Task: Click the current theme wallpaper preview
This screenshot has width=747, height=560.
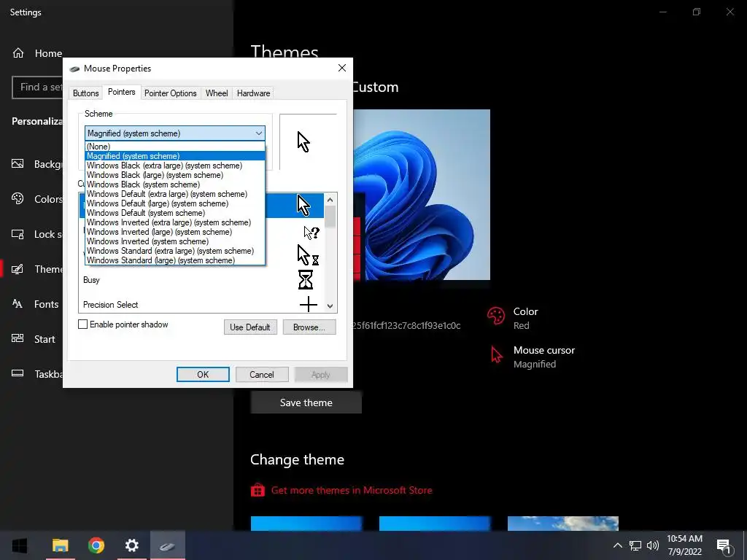Action: pyautogui.click(x=422, y=195)
